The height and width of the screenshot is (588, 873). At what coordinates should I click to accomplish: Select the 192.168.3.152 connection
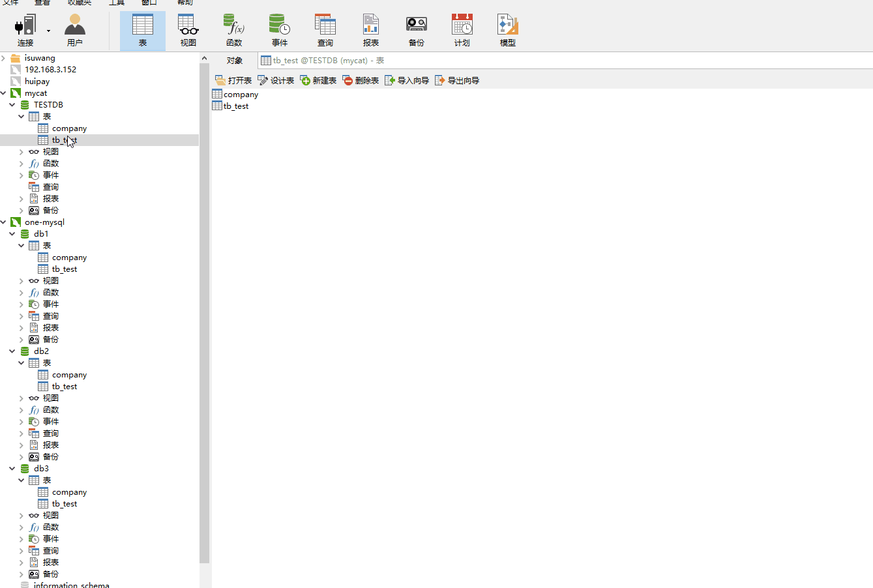50,70
